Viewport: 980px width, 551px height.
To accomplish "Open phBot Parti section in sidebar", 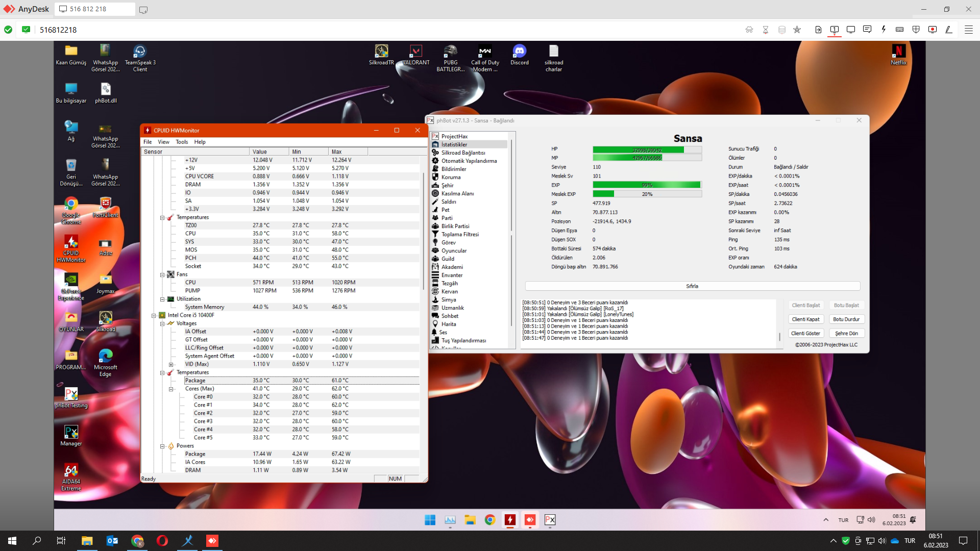I will (447, 218).
